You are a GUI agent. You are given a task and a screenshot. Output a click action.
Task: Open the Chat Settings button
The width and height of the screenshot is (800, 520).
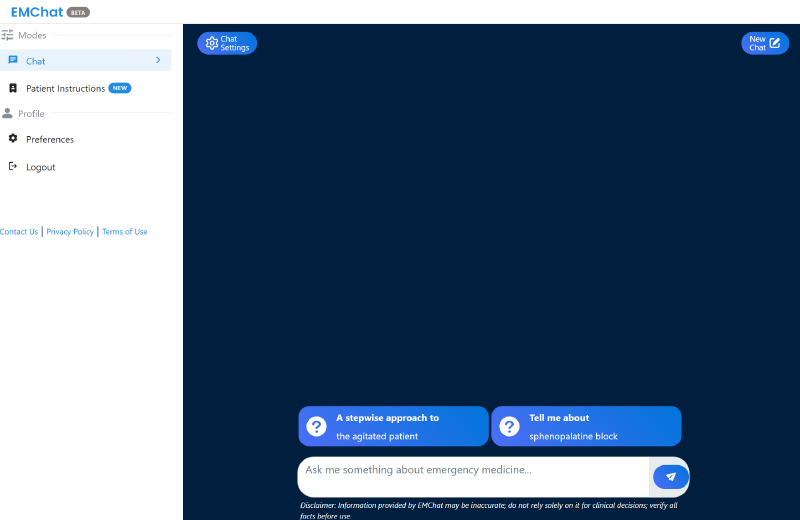click(227, 43)
